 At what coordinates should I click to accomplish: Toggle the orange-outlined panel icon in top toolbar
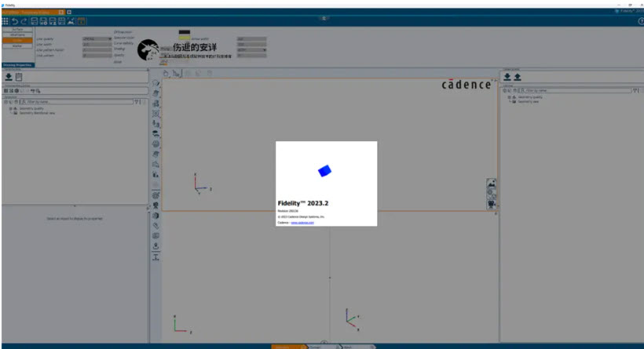pos(82,21)
